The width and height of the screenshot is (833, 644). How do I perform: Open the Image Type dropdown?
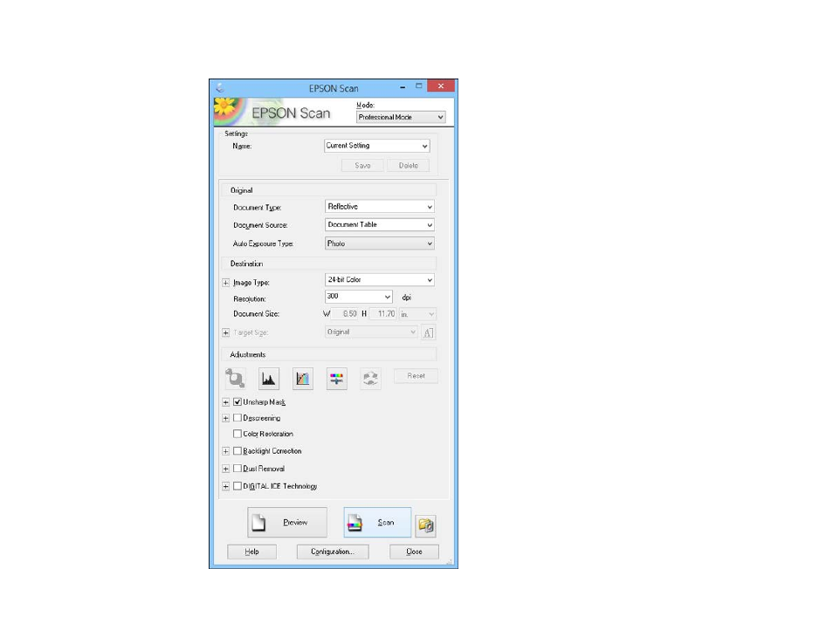point(379,280)
